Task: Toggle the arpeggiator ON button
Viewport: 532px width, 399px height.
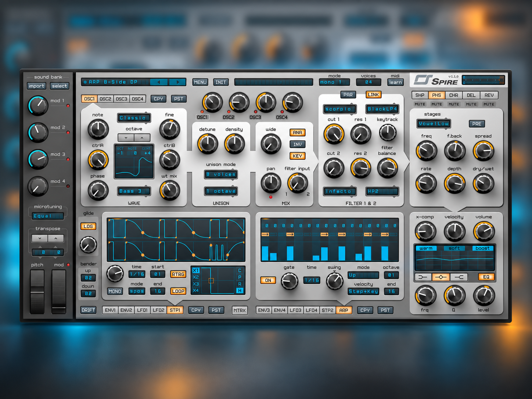Action: coord(268,280)
